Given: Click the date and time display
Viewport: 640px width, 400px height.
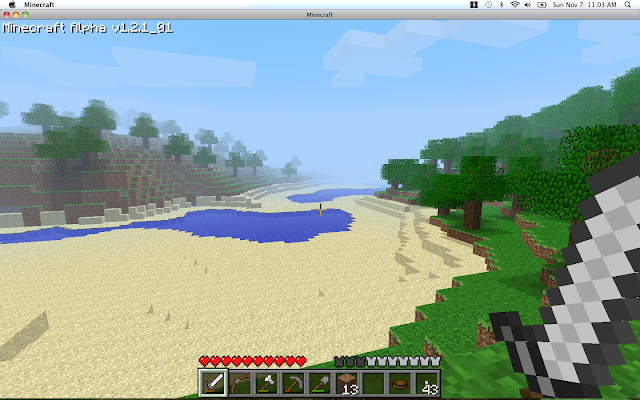Looking at the screenshot, I should pyautogui.click(x=584, y=4).
